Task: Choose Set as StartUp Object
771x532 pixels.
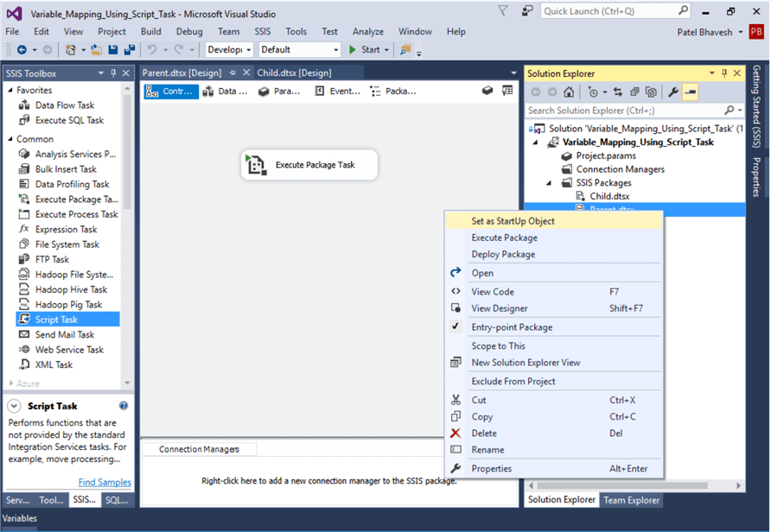Action: coord(554,221)
